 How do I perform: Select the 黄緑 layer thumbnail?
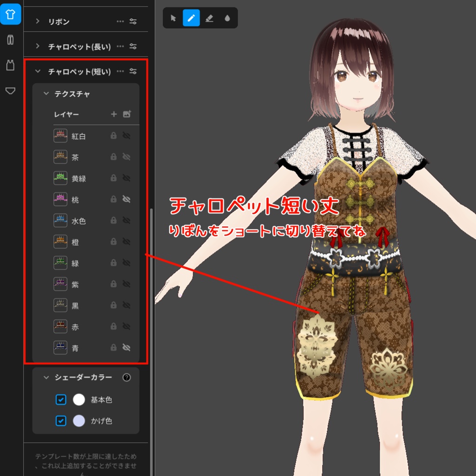60,178
